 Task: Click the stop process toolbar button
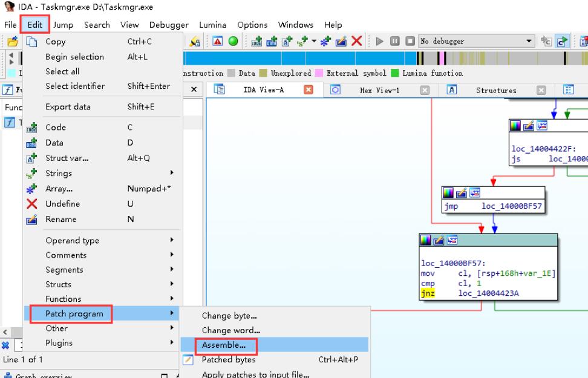(x=410, y=41)
